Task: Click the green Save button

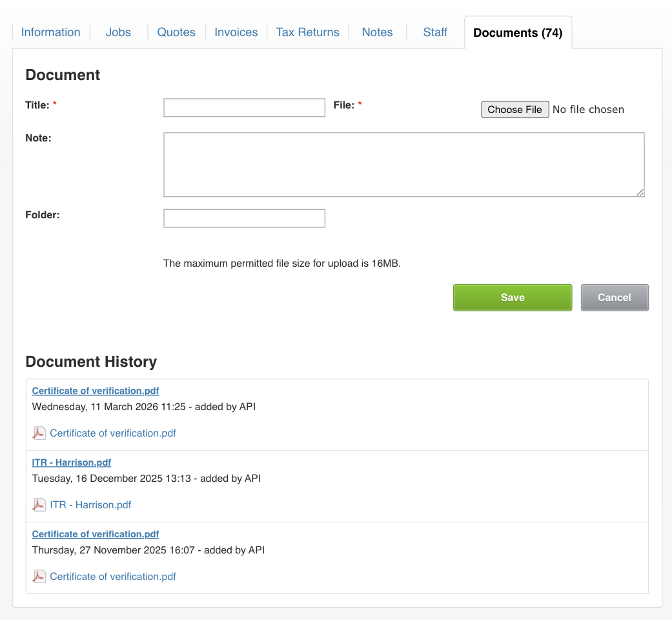Action: coord(512,298)
